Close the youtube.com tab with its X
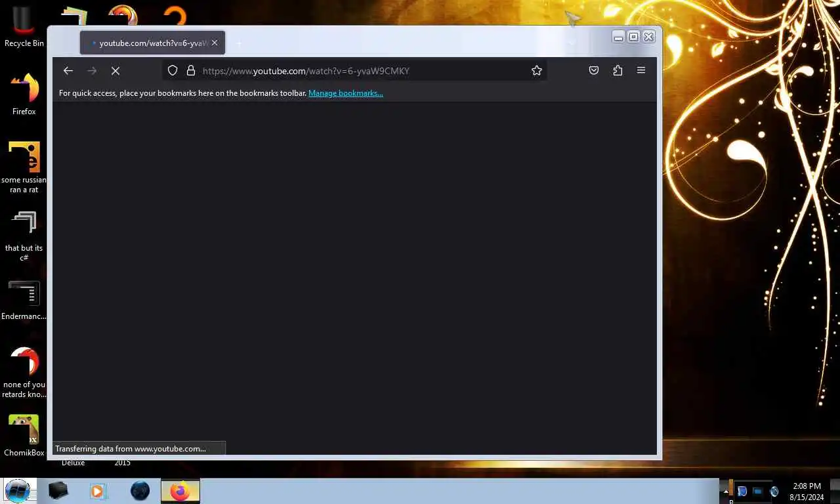The width and height of the screenshot is (840, 504). 215,43
